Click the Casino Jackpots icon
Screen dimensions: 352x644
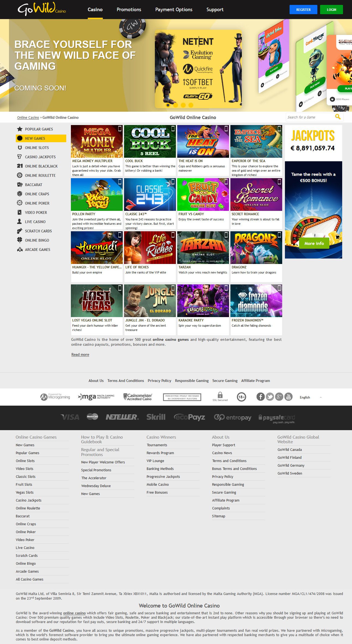point(20,157)
